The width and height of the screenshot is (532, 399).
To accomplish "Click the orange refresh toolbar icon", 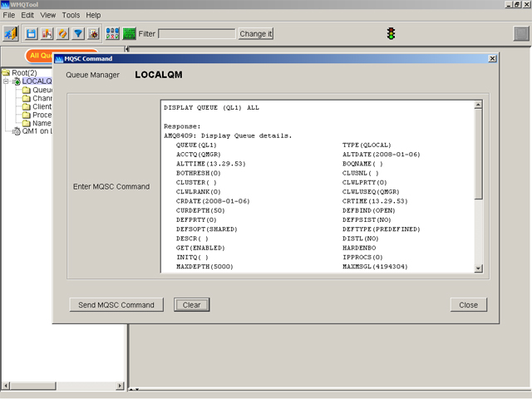I will pyautogui.click(x=62, y=33).
